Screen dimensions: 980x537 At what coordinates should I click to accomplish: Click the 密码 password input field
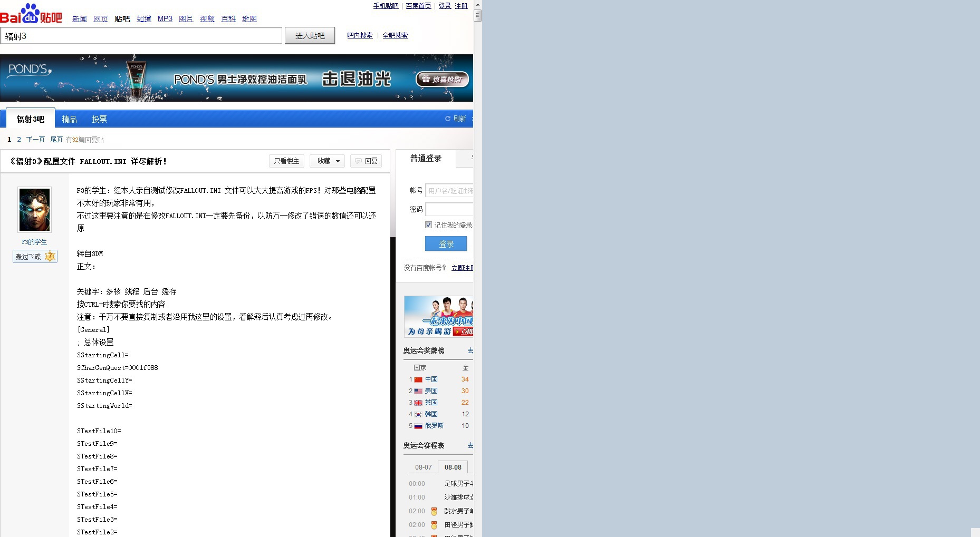[449, 209]
